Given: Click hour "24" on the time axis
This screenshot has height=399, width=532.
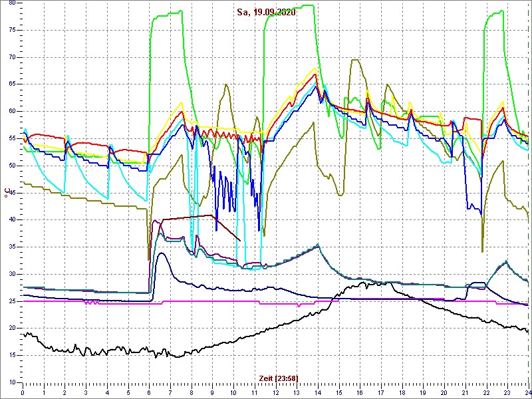Looking at the screenshot, I should click(x=528, y=392).
